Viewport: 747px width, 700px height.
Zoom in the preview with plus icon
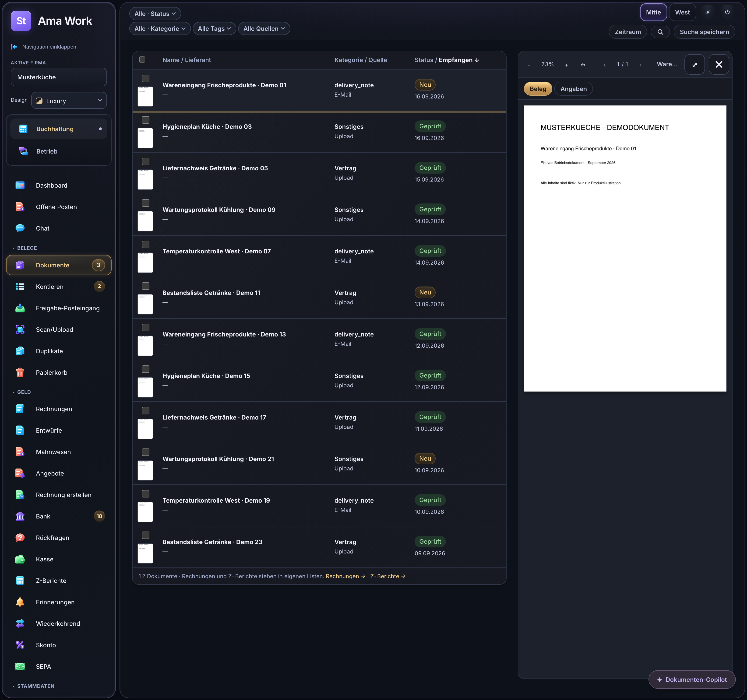[x=566, y=65]
